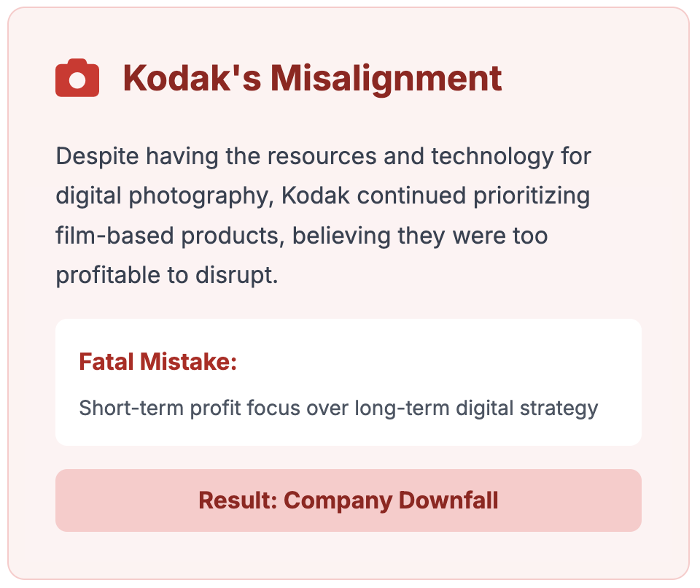Screen dimensions: 700x588
Task: Click the Kodak's Misalignment heading
Action: (x=313, y=78)
